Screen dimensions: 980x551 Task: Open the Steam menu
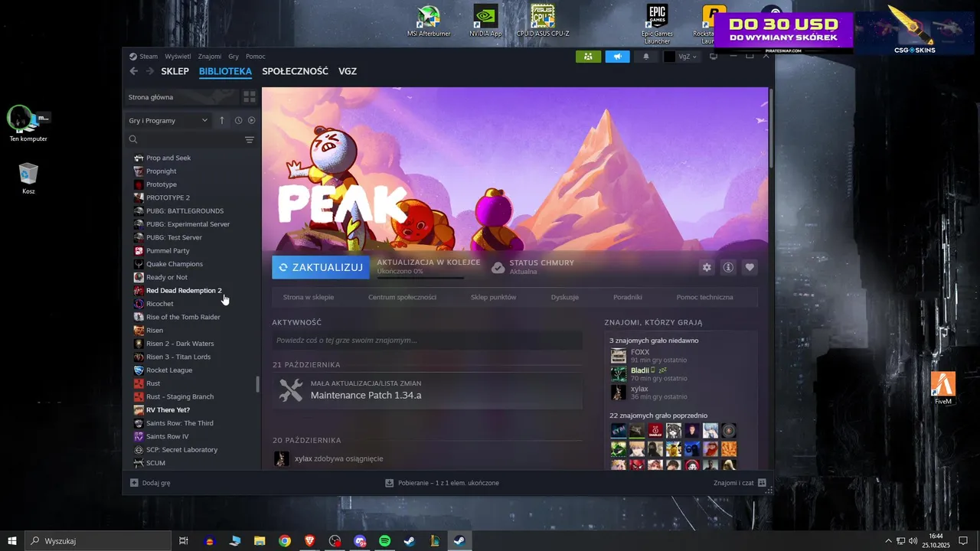click(x=144, y=57)
